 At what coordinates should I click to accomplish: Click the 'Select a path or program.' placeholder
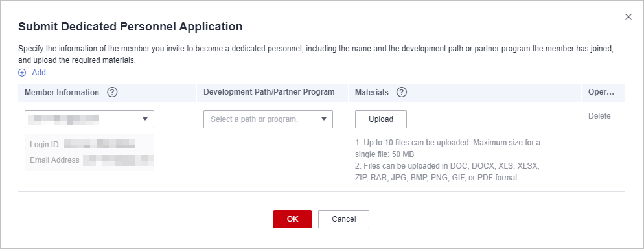[254, 119]
